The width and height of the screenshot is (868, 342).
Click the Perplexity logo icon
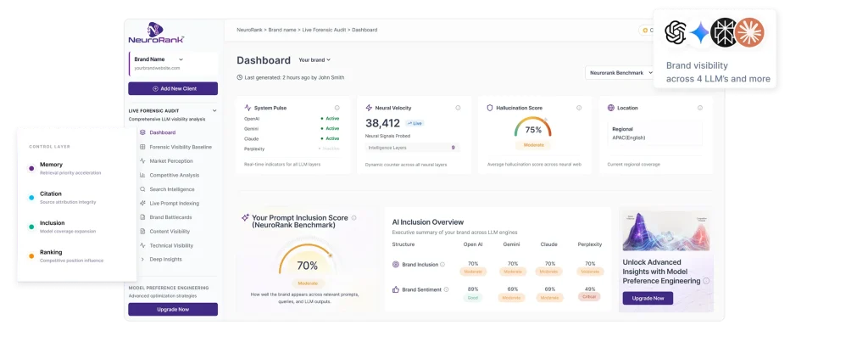[x=724, y=31]
